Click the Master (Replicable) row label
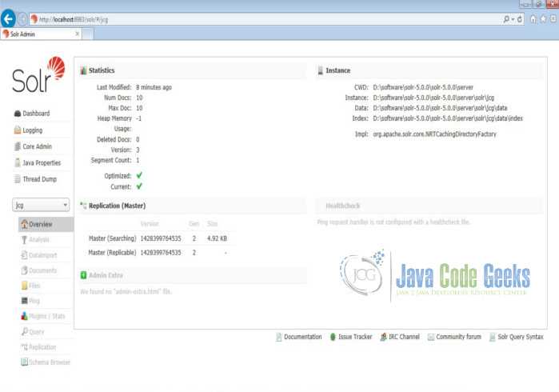This screenshot has width=559, height=392. point(112,253)
